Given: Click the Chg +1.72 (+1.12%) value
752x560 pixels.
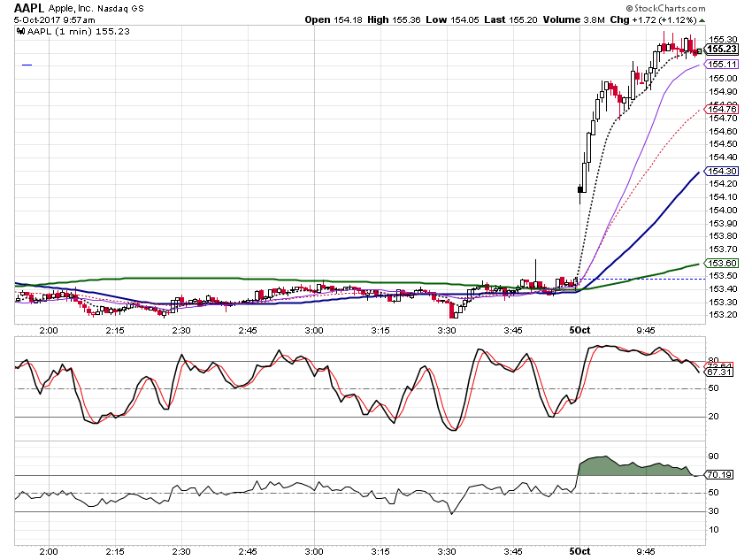Looking at the screenshot, I should coord(653,19).
